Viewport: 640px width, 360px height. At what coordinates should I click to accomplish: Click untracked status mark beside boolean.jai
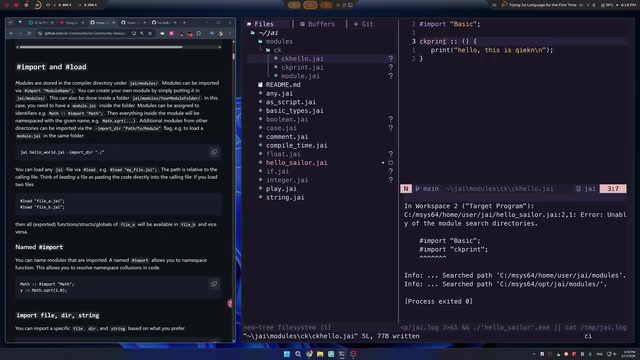tap(391, 119)
